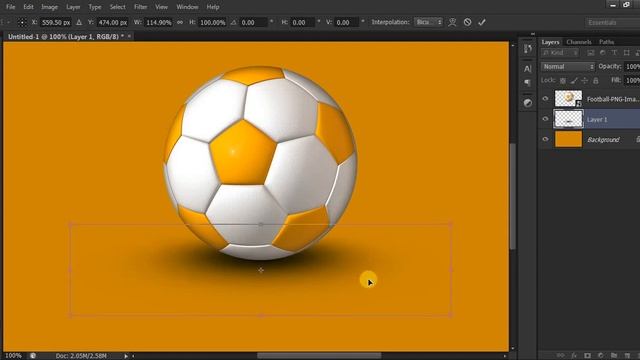Switch to the Paths tab

607,42
